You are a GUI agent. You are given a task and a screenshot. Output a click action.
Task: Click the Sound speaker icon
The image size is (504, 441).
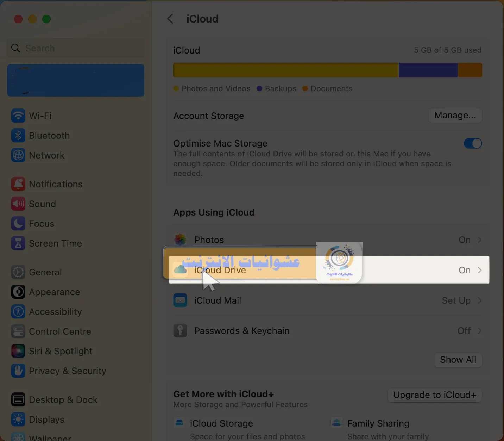(18, 204)
